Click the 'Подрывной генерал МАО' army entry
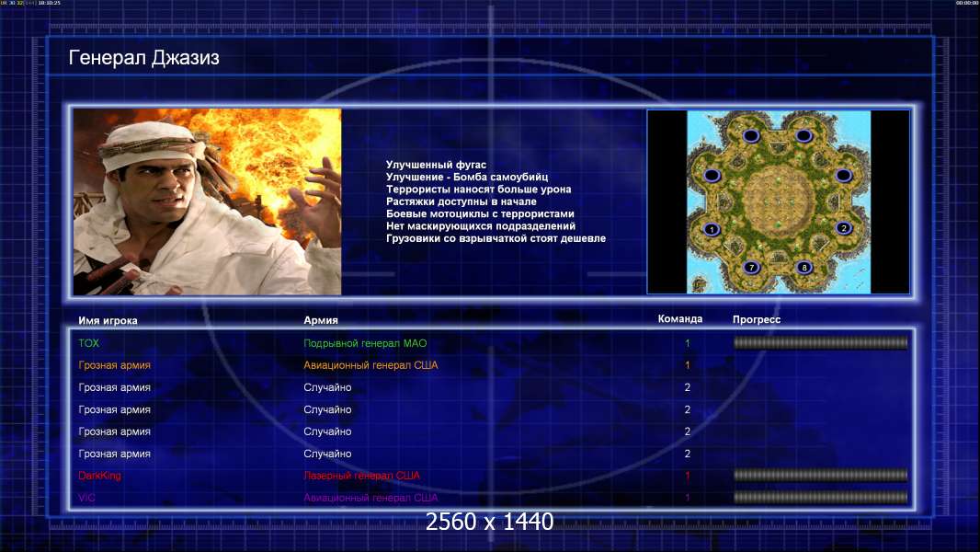Image resolution: width=980 pixels, height=552 pixels. [x=365, y=343]
